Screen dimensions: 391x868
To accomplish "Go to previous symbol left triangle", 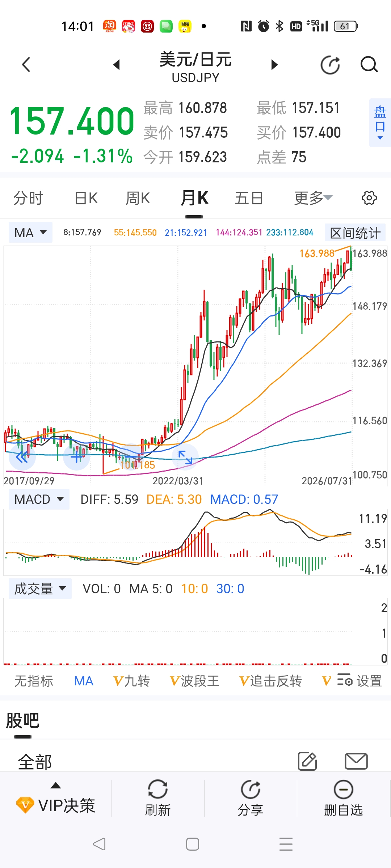I will 116,65.
